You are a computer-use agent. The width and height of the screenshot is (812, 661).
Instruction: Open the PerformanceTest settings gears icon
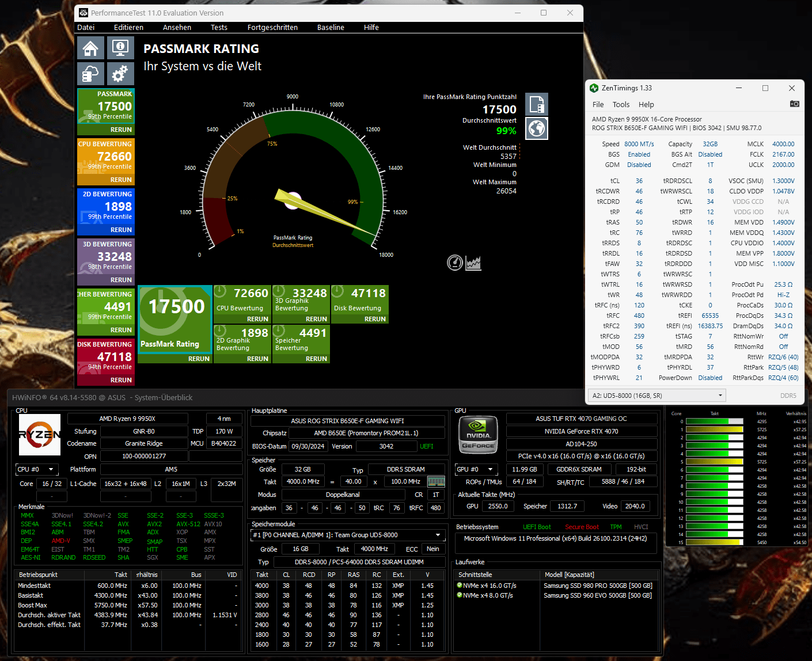point(120,74)
